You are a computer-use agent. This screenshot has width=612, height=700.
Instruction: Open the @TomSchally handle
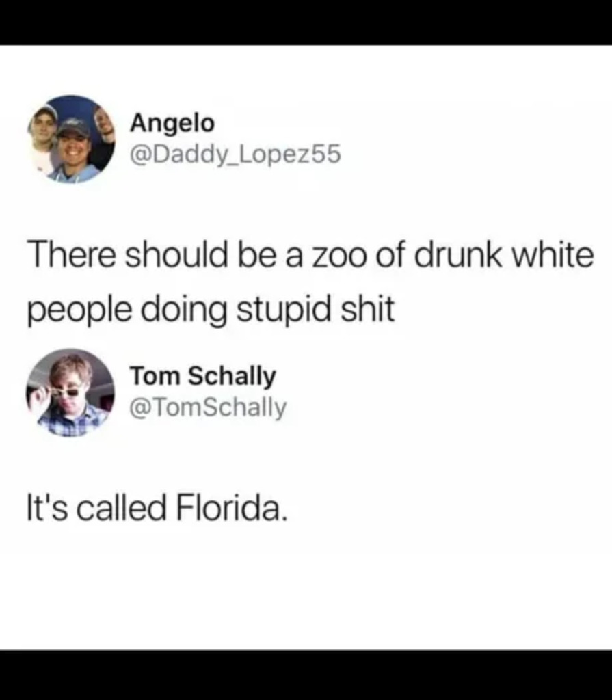click(208, 407)
